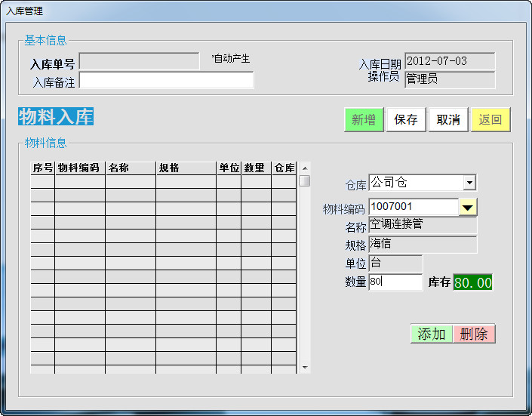Click the 操作员 field 管理员
Viewport: 532px width, 416px height.
point(450,79)
